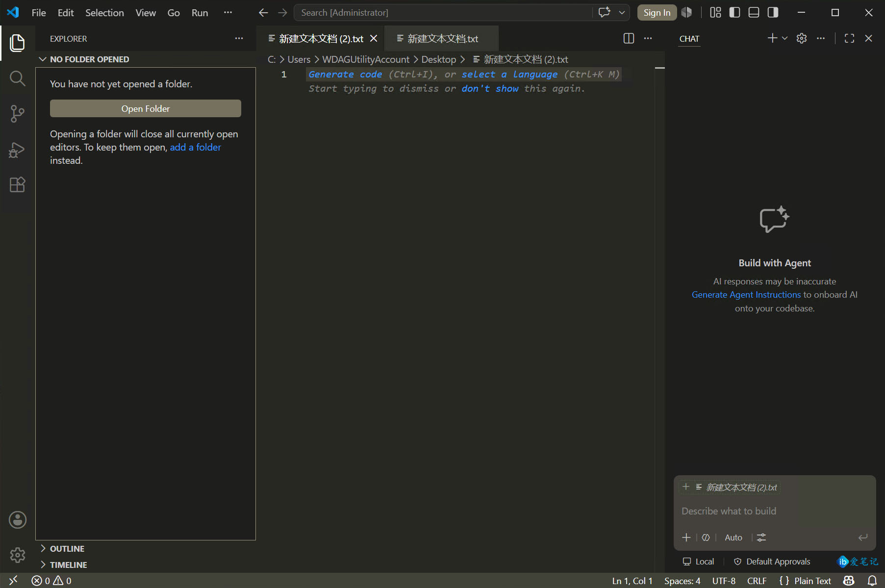885x588 pixels.
Task: Open the Manage gear in activity bar
Action: pyautogui.click(x=18, y=555)
